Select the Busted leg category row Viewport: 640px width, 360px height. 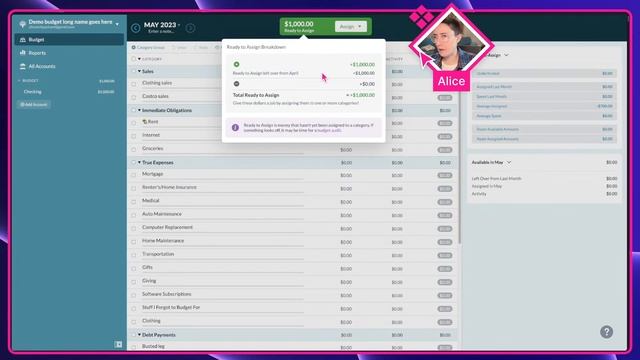(292, 346)
